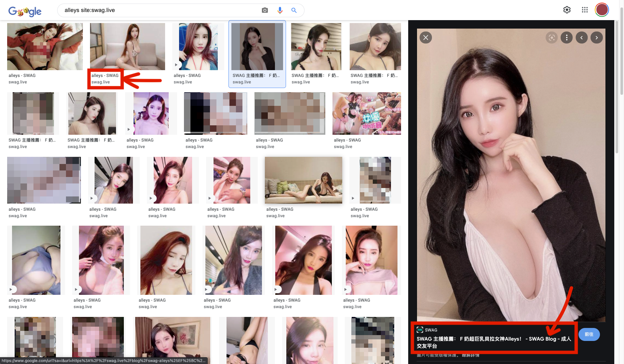Open the SWAG Blog title link

click(494, 342)
